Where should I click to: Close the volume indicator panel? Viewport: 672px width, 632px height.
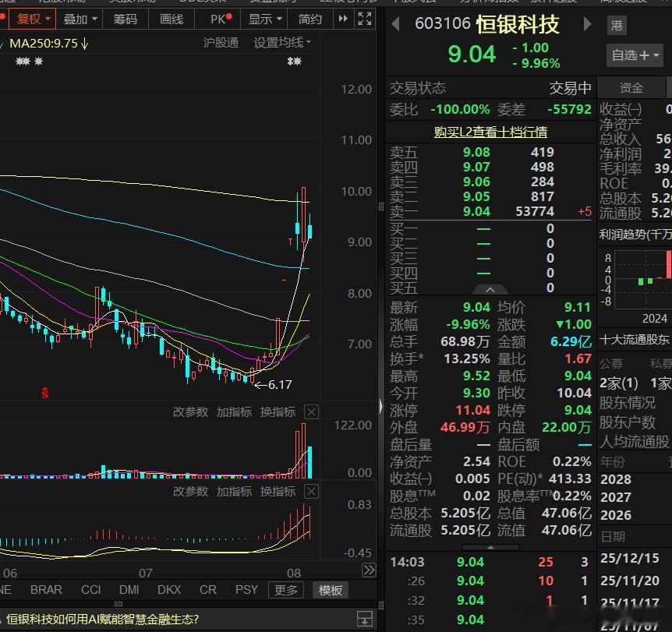pyautogui.click(x=312, y=412)
